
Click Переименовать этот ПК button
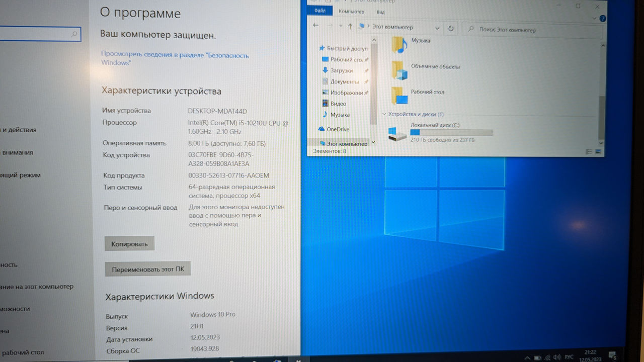tap(148, 269)
